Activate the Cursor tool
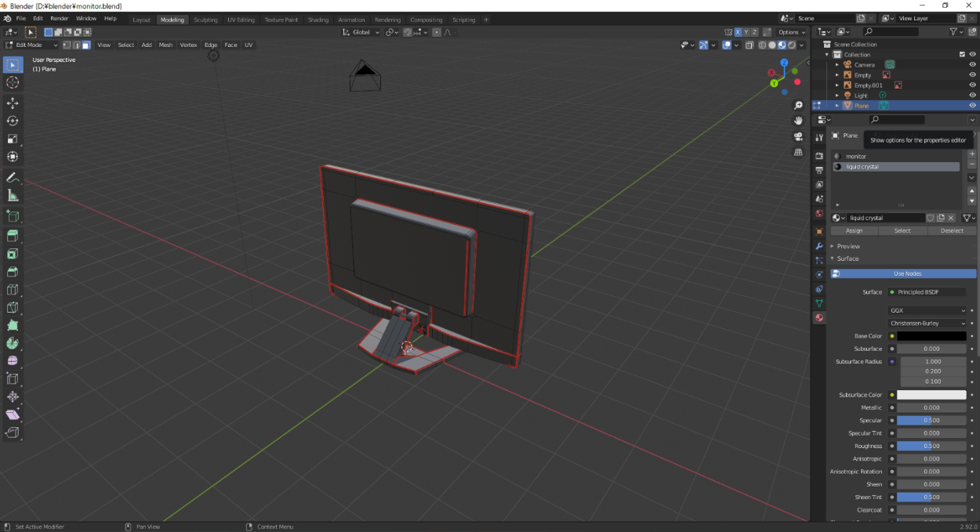 click(13, 82)
